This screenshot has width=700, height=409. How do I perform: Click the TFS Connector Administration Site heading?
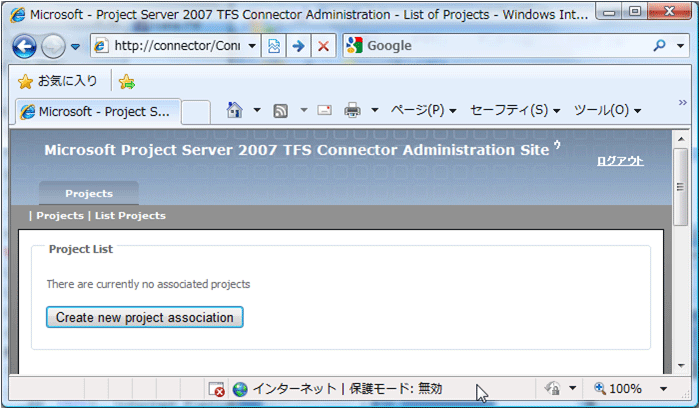pos(297,150)
